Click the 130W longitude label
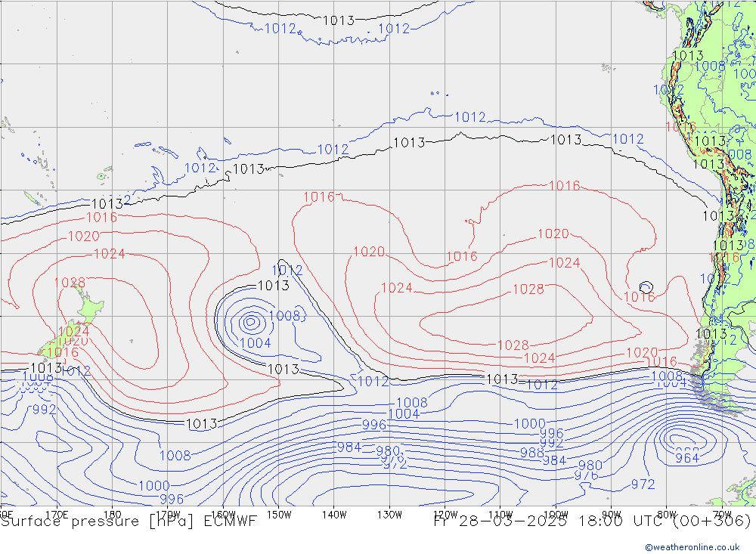This screenshot has width=756, height=554. coord(389,515)
